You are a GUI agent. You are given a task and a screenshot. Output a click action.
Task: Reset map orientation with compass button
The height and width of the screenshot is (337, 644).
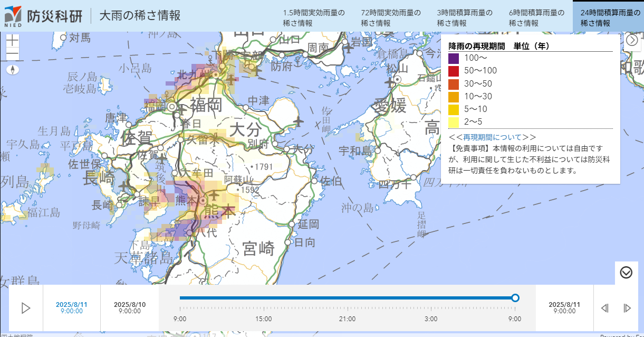(x=13, y=69)
